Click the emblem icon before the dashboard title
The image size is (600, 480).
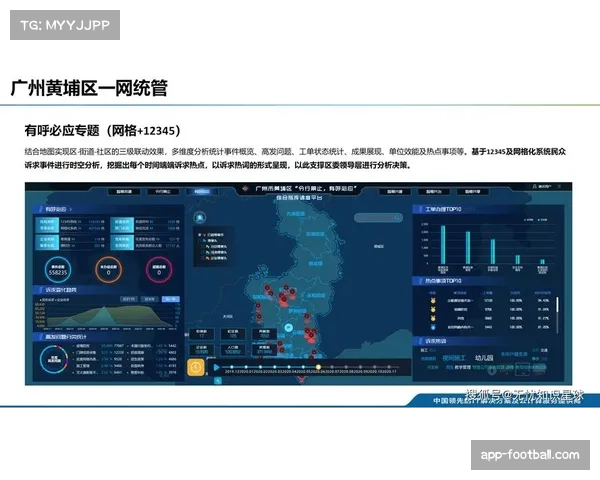click(245, 188)
